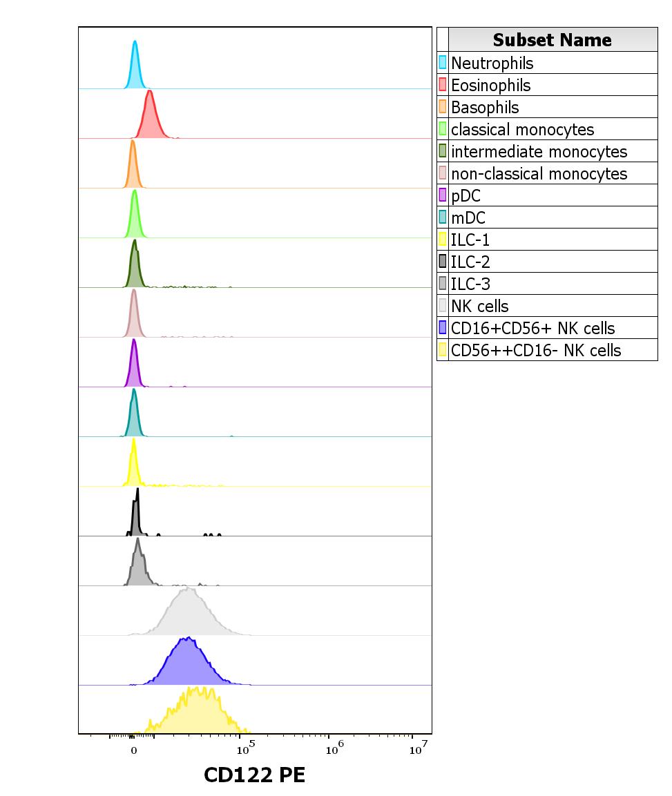Click the black ILC-2 histogram peak
Image resolution: width=672 pixels, height=796 pixels.
tap(136, 518)
